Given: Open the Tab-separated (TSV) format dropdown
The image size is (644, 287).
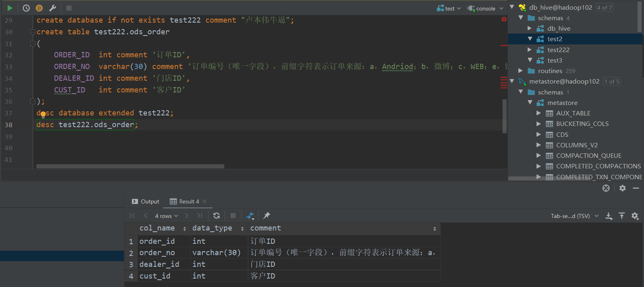Looking at the screenshot, I should point(575,216).
